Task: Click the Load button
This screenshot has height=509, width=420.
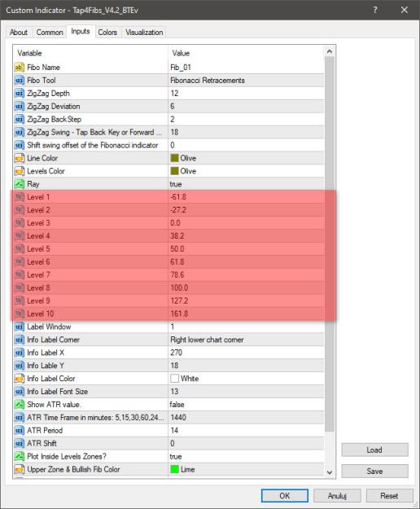Action: [x=374, y=450]
